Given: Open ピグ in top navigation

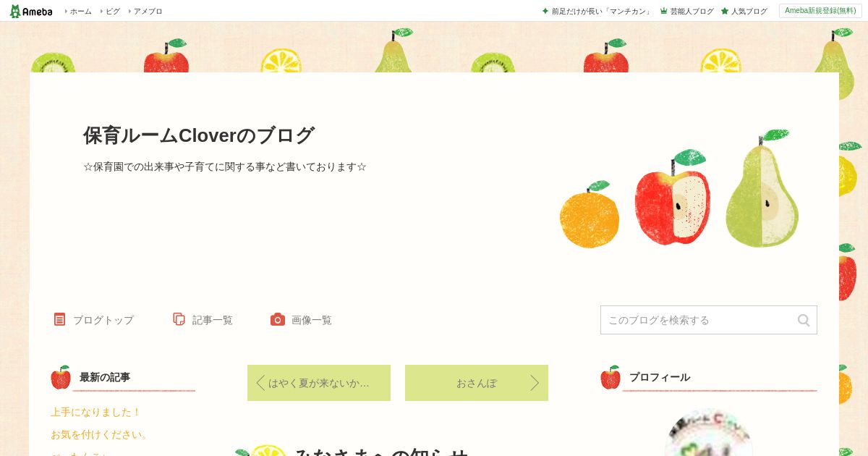Looking at the screenshot, I should (113, 11).
